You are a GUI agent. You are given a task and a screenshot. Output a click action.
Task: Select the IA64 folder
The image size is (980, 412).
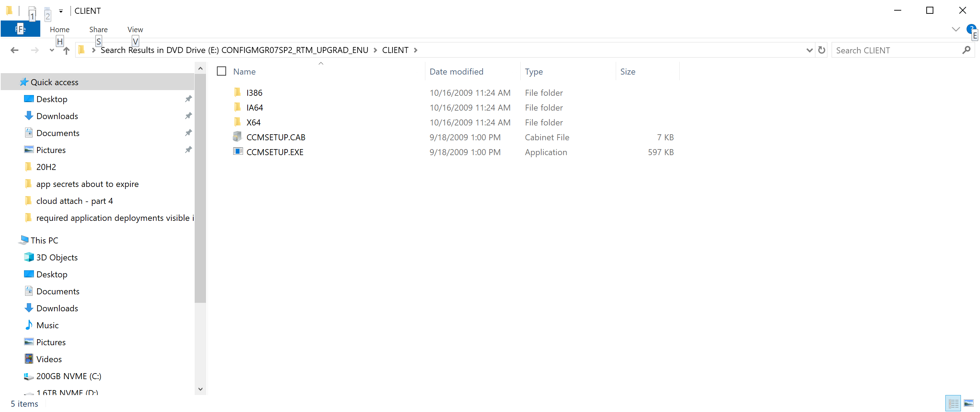[x=254, y=107]
